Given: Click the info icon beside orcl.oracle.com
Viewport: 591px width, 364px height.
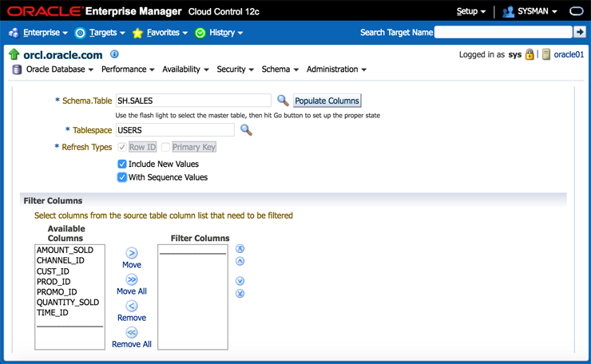Looking at the screenshot, I should (x=114, y=54).
